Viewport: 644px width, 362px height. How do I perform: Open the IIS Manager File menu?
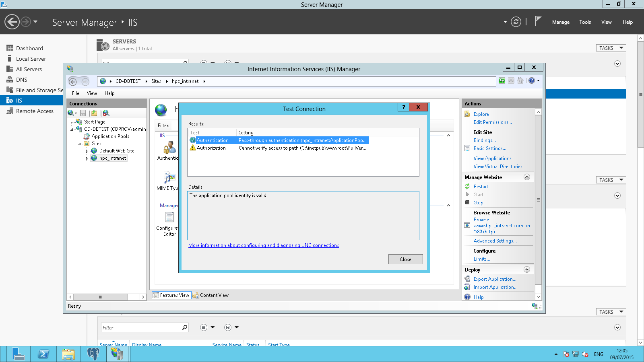tap(76, 93)
